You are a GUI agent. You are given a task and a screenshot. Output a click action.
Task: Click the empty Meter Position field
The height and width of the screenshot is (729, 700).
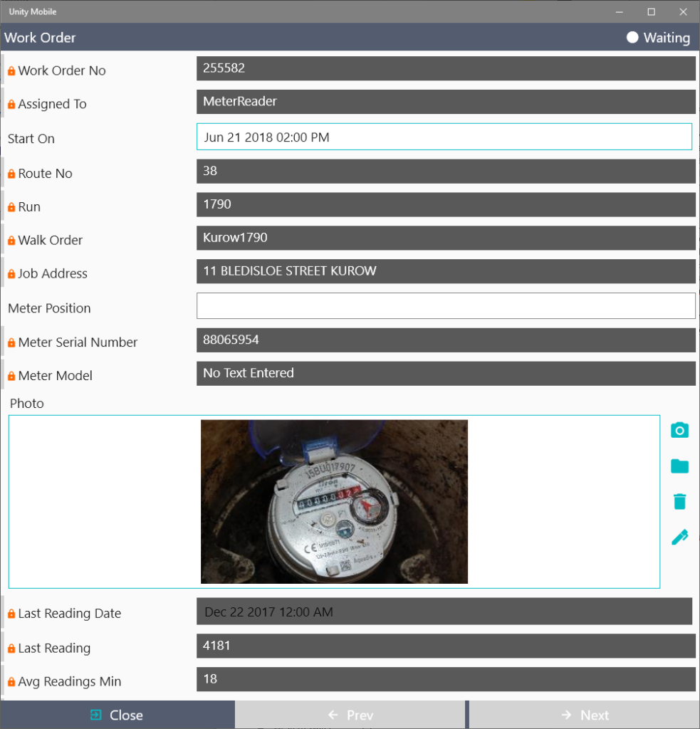[445, 306]
